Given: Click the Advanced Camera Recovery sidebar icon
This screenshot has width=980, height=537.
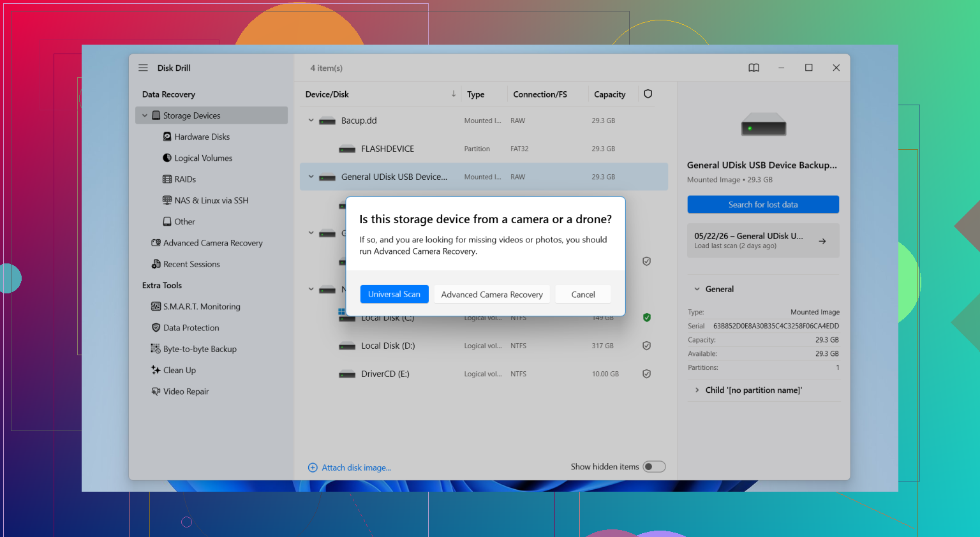Looking at the screenshot, I should 156,243.
